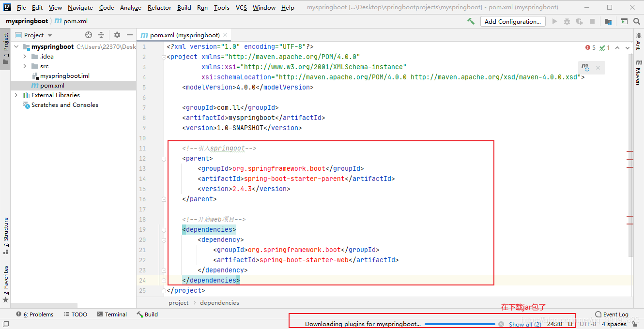Click the download progress bar
This screenshot has width=644, height=329.
(x=460, y=324)
